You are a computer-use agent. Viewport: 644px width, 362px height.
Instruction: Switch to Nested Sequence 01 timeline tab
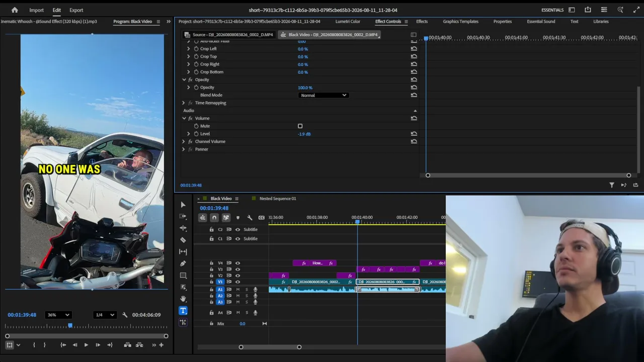pyautogui.click(x=278, y=199)
